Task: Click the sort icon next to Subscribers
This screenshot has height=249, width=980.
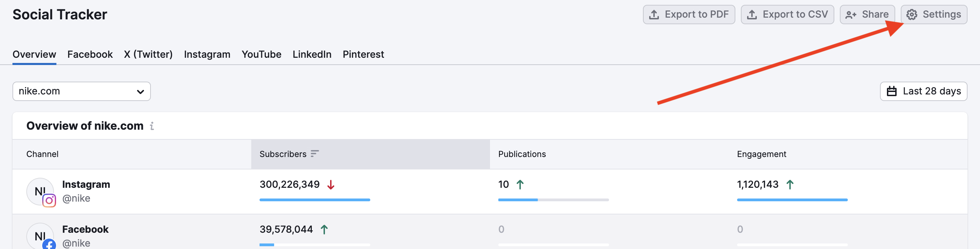Action: (314, 153)
